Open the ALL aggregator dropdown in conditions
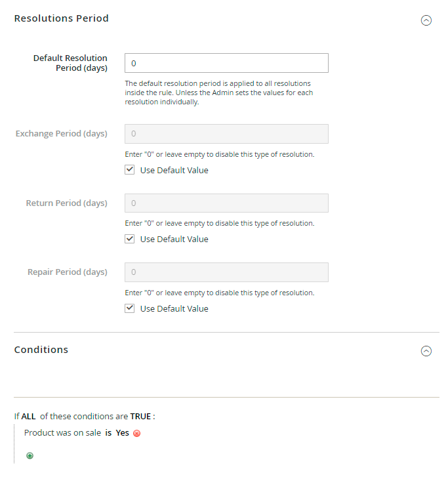448x477 pixels. tap(28, 416)
